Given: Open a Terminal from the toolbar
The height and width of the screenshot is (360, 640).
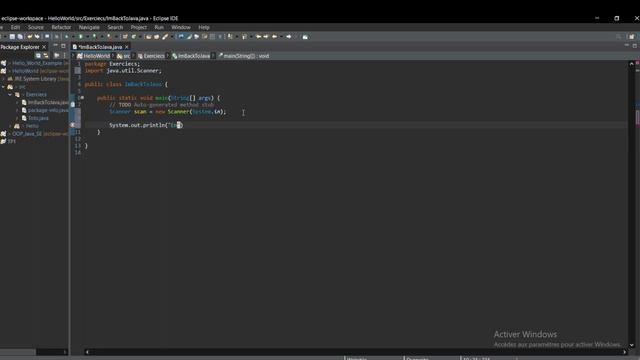Looking at the screenshot, I should (47, 37).
